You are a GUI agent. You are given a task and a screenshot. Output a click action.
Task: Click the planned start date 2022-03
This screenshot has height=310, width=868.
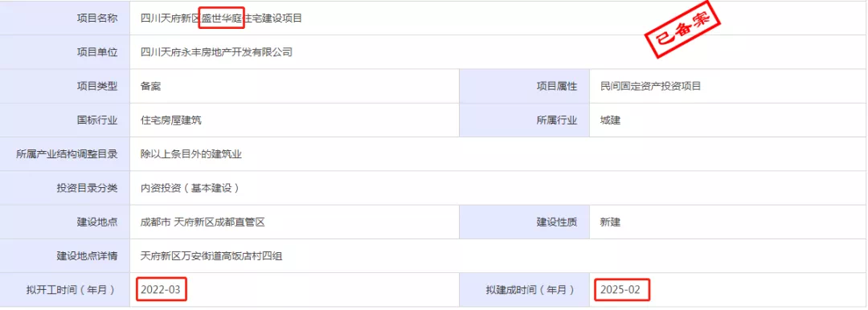(x=161, y=289)
